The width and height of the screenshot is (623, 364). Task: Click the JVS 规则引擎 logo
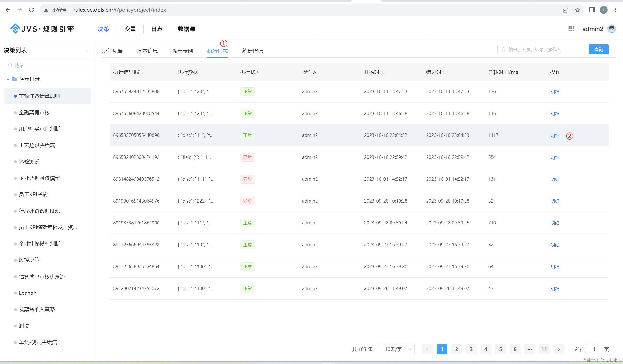(x=42, y=29)
